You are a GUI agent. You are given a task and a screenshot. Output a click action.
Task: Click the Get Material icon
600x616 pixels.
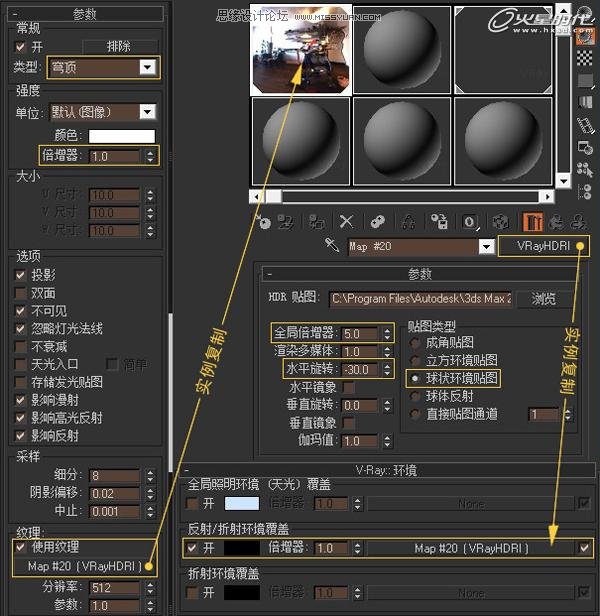262,221
